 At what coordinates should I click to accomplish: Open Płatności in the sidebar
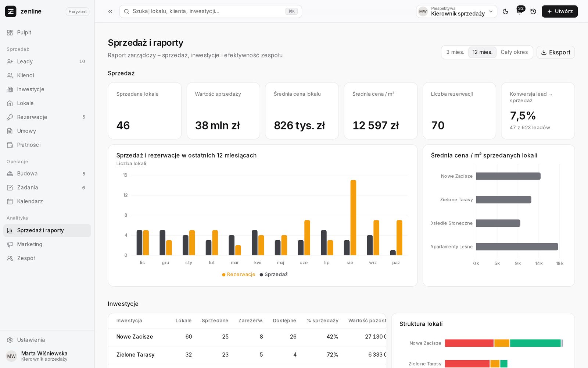point(47,145)
